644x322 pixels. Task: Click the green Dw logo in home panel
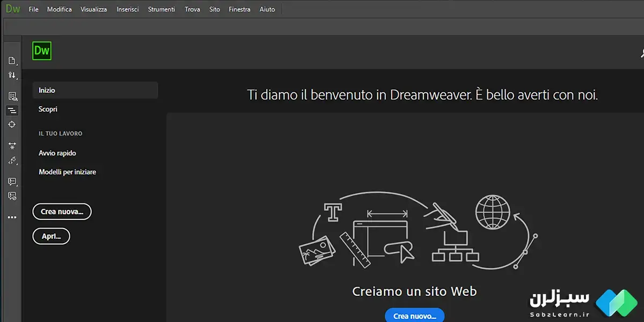[x=41, y=51]
